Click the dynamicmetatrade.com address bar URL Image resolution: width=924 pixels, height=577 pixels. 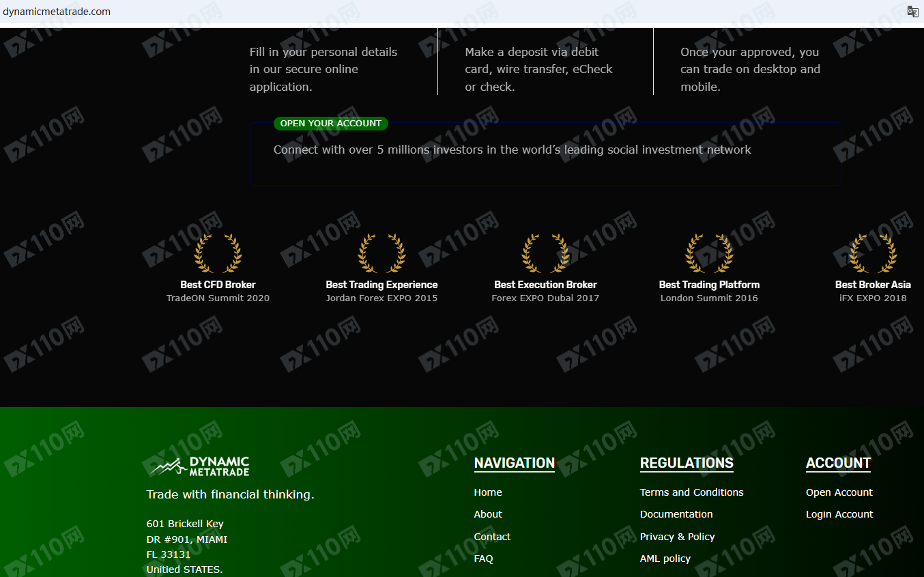(57, 12)
